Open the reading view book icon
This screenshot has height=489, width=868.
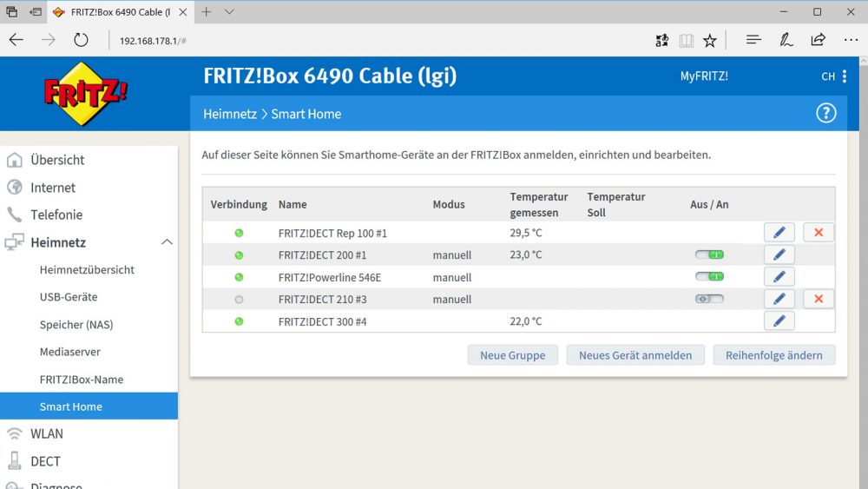[x=687, y=40]
